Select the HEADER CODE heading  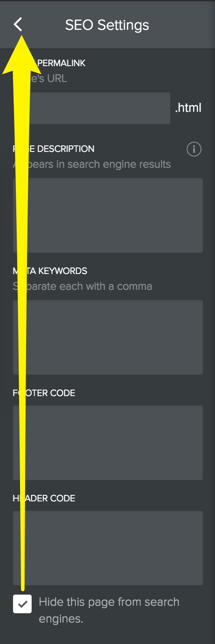click(x=44, y=499)
